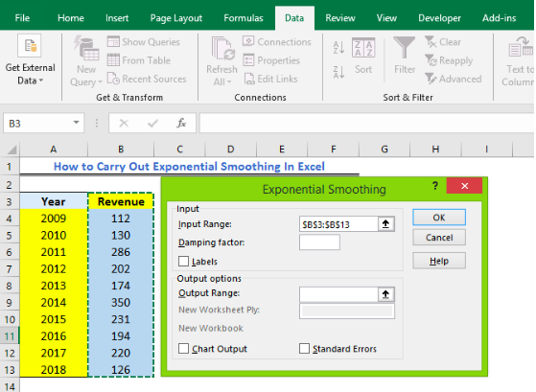This screenshot has height=392, width=536.
Task: Switch to the View tab
Action: 386,18
